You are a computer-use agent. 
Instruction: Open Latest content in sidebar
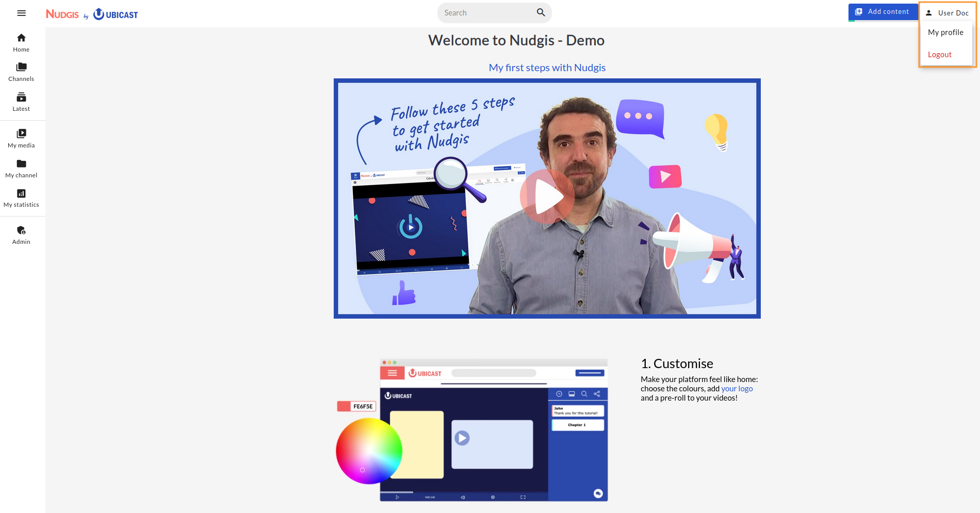(x=21, y=102)
